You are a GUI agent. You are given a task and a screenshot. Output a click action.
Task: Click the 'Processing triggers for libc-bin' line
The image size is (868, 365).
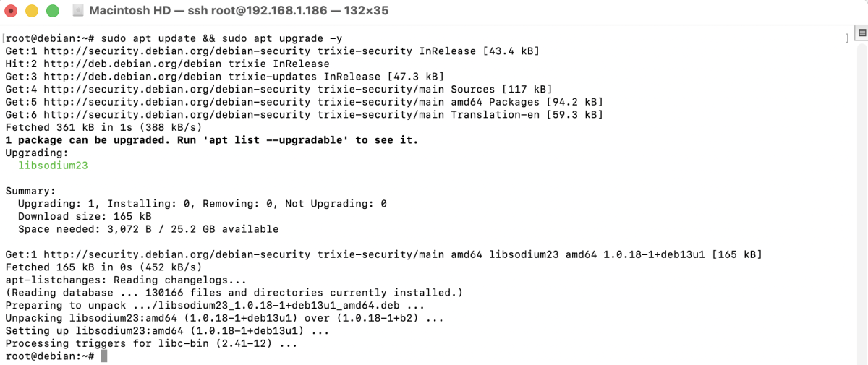coord(151,343)
